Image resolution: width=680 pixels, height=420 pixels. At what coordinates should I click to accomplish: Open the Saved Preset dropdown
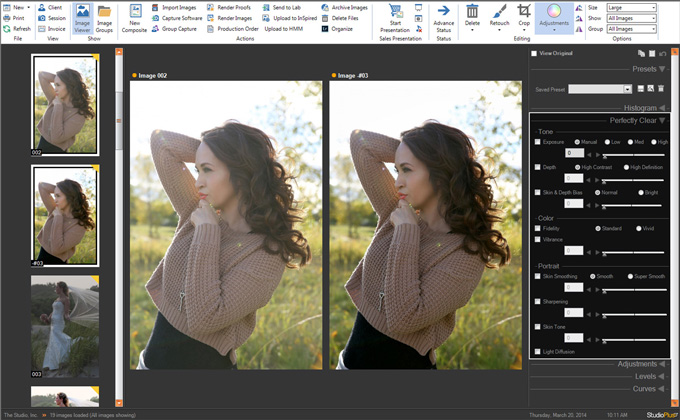pyautogui.click(x=627, y=89)
